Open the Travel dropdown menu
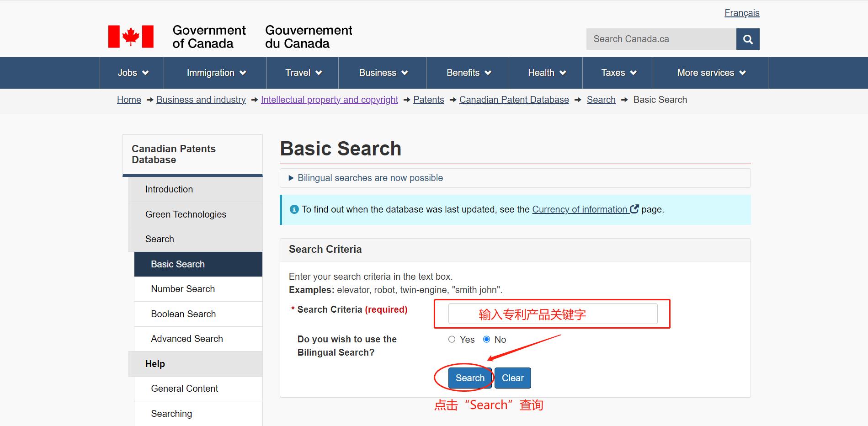The height and width of the screenshot is (426, 868). click(x=303, y=73)
